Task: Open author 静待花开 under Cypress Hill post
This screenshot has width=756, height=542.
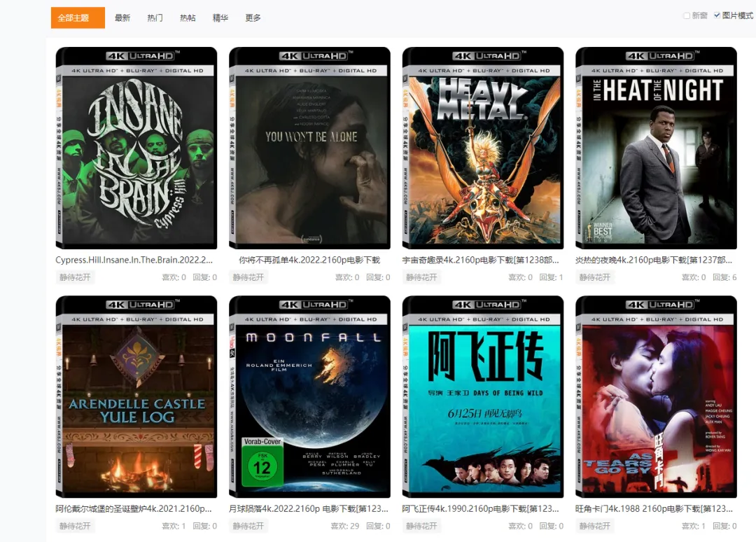Action: pyautogui.click(x=75, y=277)
